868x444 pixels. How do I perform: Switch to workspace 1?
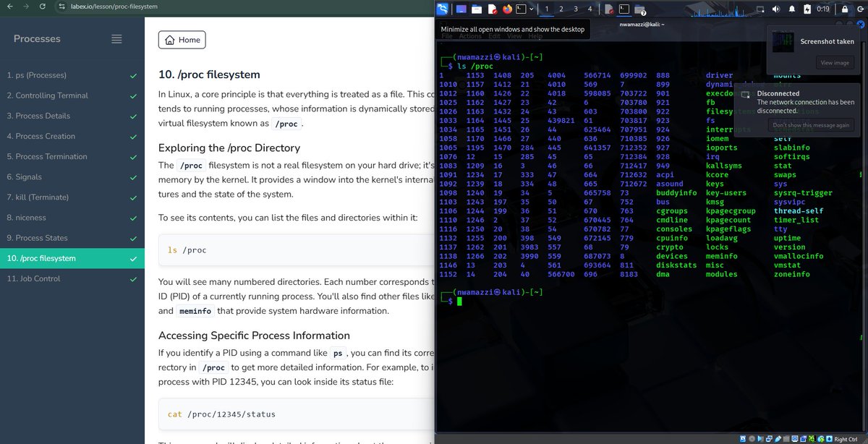tap(547, 9)
